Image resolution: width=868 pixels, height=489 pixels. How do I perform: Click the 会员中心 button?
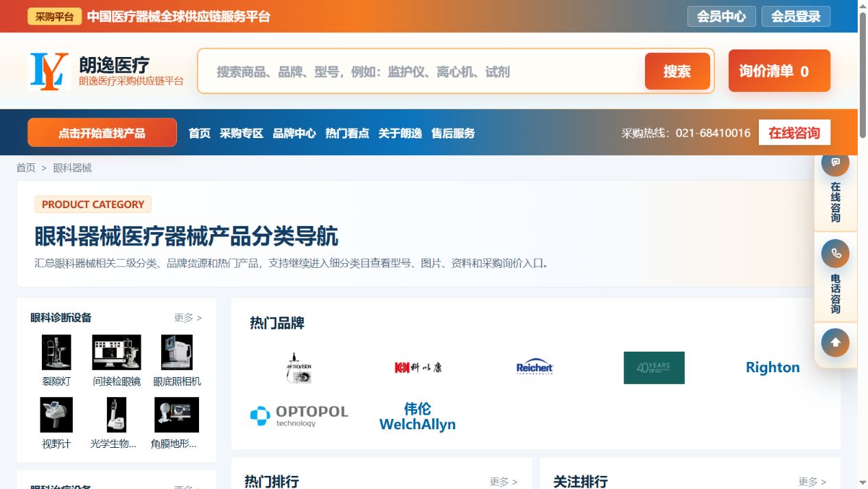coord(722,16)
